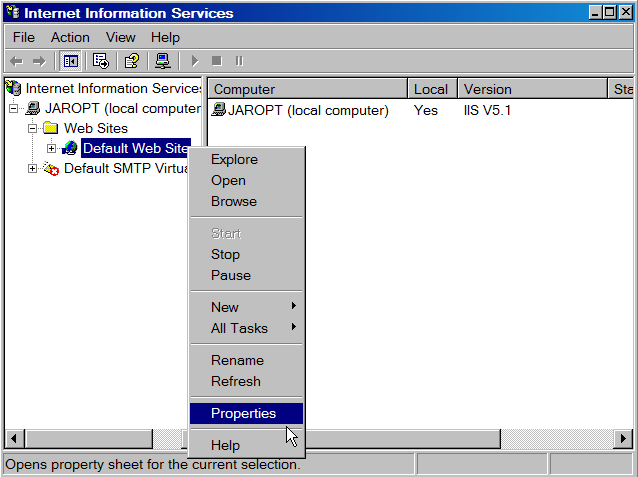This screenshot has height=477, width=638.
Task: Choose Browse from the context menu
Action: click(x=247, y=201)
